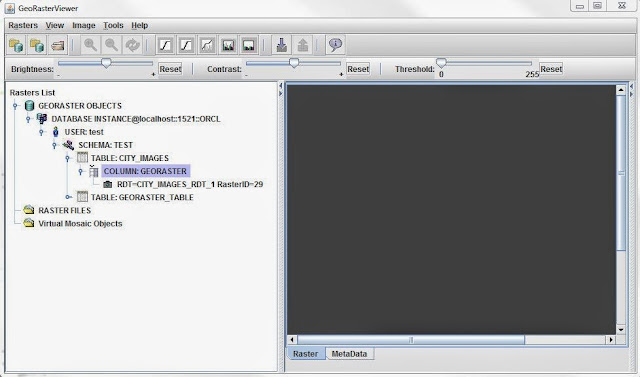Click the SCHEMA: TEST tools icon
The width and height of the screenshot is (640, 377).
click(x=68, y=145)
